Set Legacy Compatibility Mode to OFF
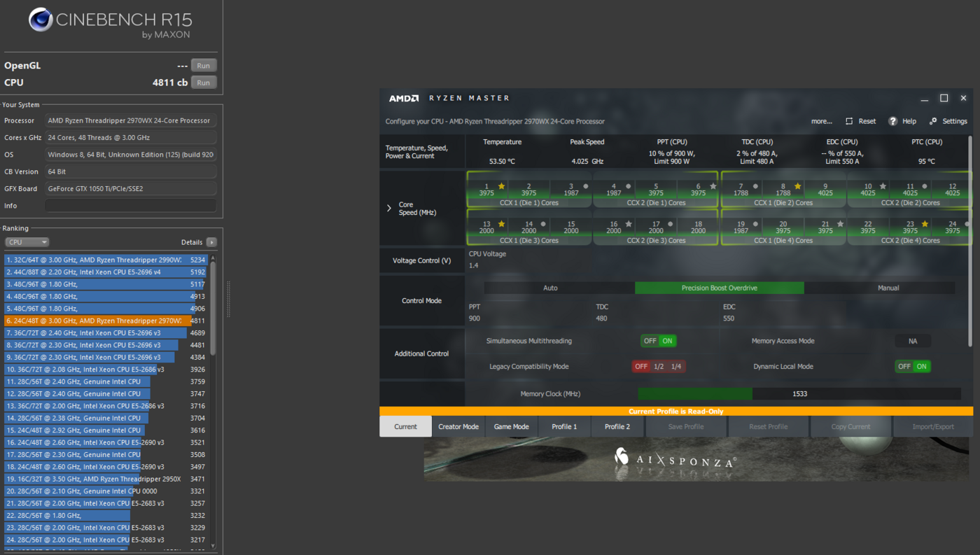The image size is (980, 555). point(640,366)
